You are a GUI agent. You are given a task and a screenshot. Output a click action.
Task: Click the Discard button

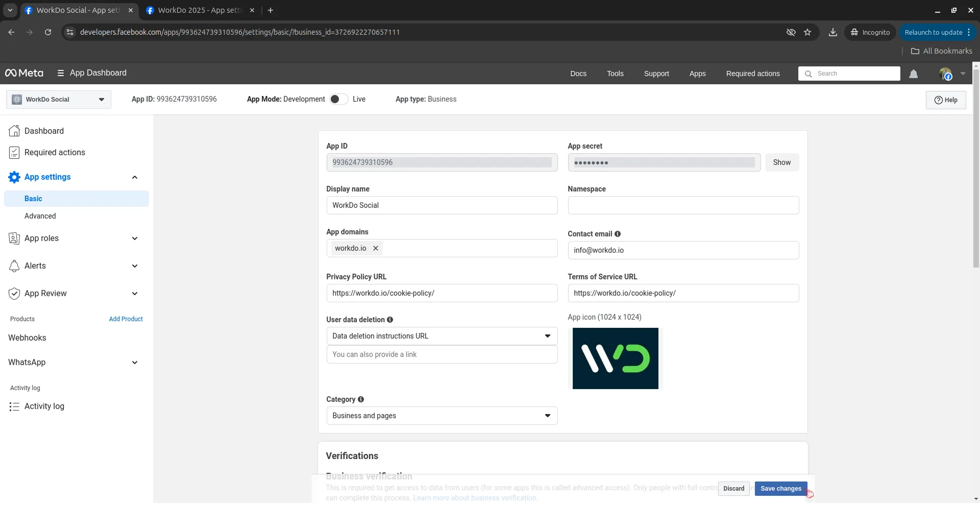pyautogui.click(x=733, y=489)
